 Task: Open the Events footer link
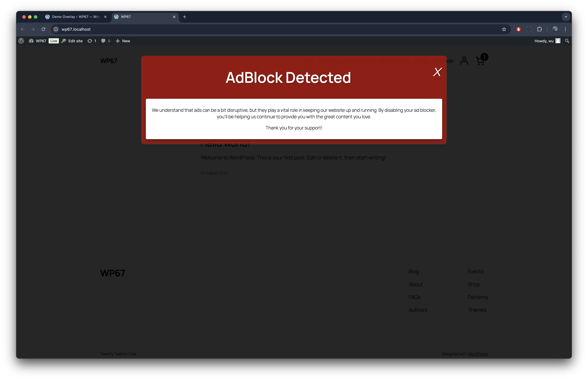[476, 271]
